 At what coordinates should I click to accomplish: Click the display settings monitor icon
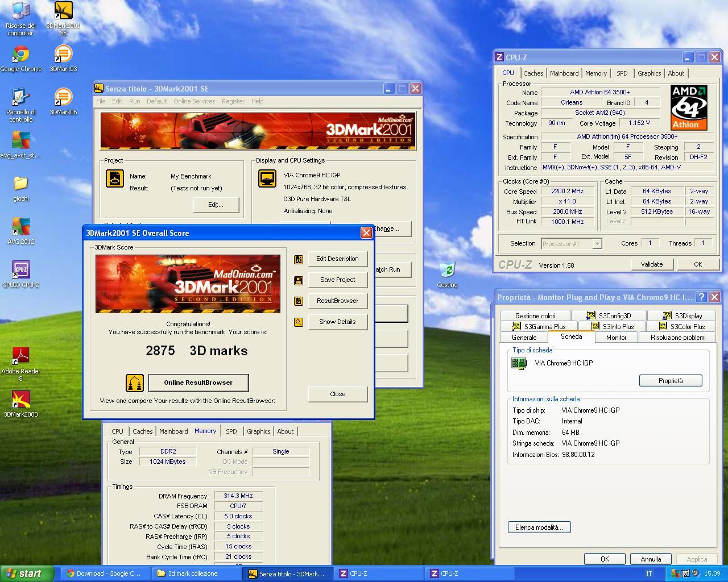(x=267, y=178)
